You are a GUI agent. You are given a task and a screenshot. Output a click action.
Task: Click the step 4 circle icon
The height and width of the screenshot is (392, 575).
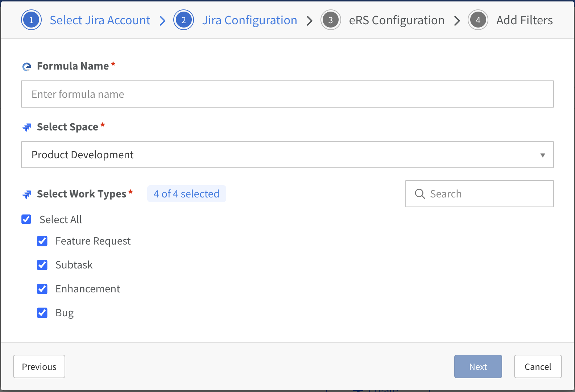pos(478,20)
